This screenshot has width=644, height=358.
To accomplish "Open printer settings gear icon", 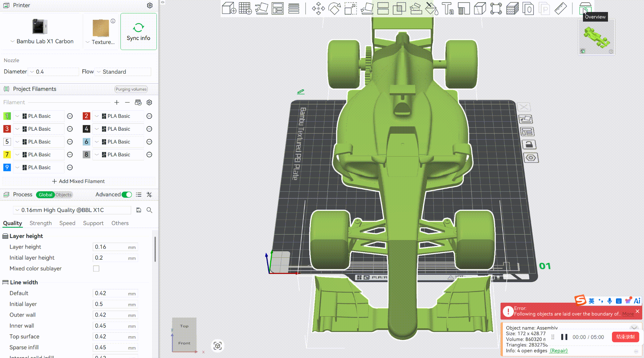I will (x=150, y=5).
